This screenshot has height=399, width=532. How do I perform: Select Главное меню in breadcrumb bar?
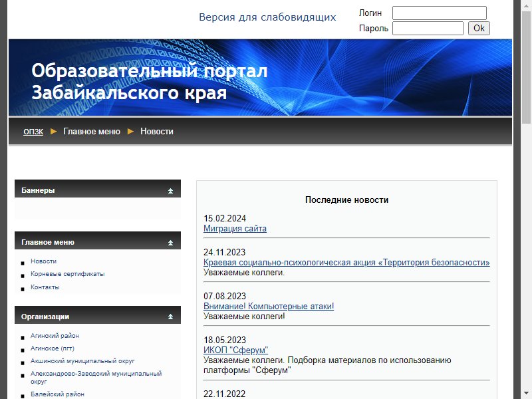92,131
